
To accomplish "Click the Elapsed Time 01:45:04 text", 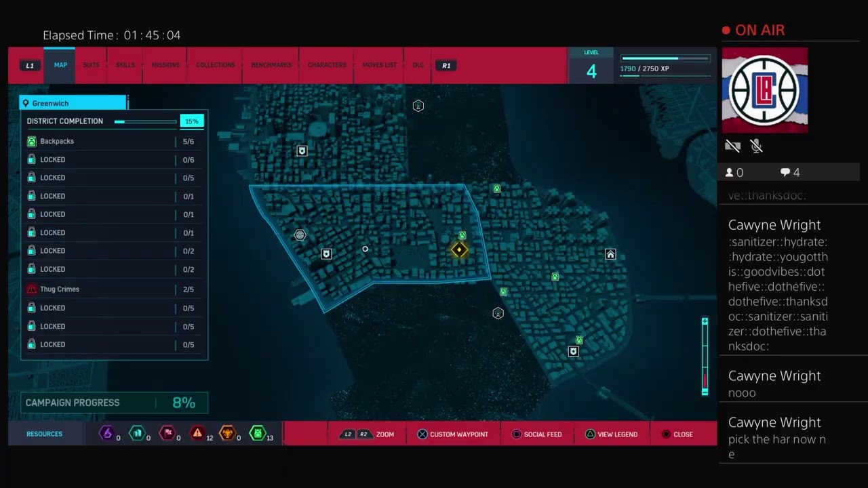I will (x=112, y=35).
